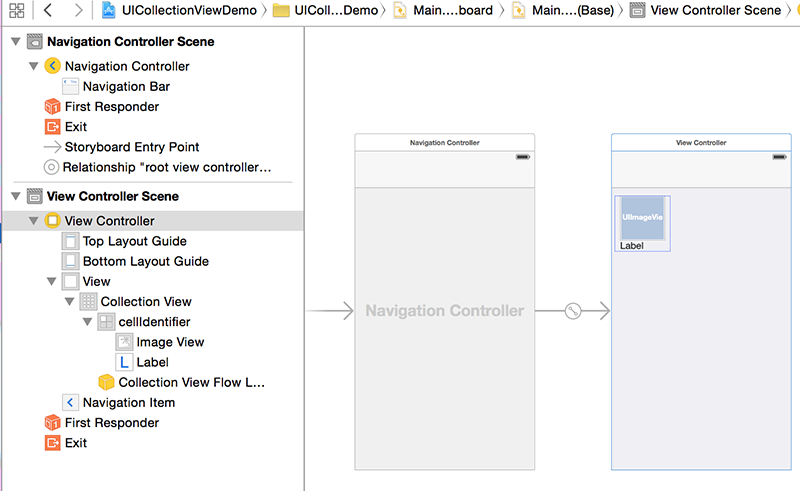Image resolution: width=800 pixels, height=491 pixels.
Task: Select the Image View row
Action: 153,342
